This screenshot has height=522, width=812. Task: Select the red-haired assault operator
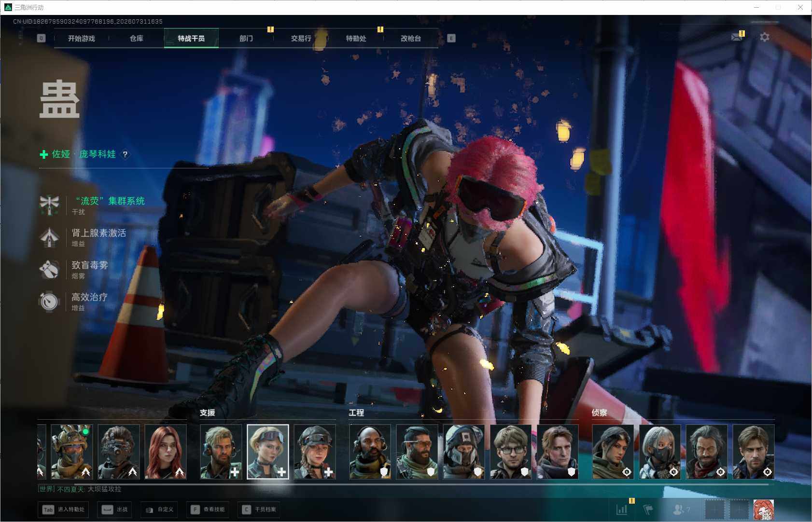tap(166, 452)
